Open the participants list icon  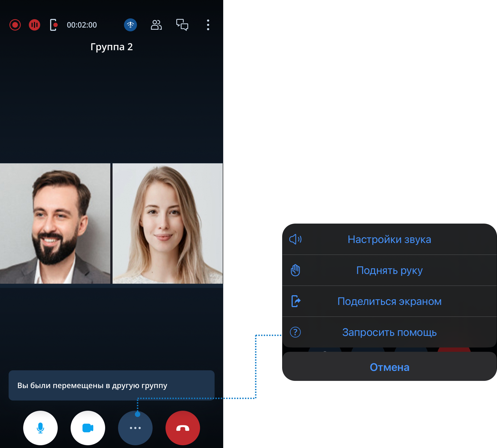pos(156,25)
